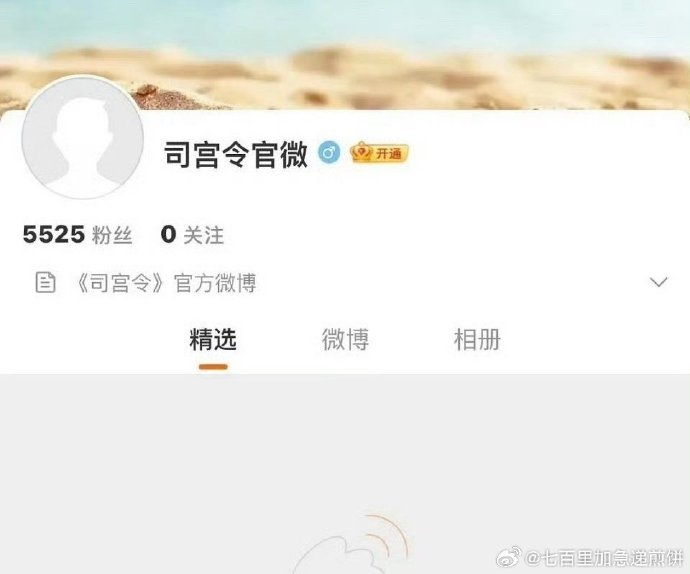The width and height of the screenshot is (690, 574).
Task: Tap the gold crown VIP 开通 badge
Action: [x=379, y=153]
